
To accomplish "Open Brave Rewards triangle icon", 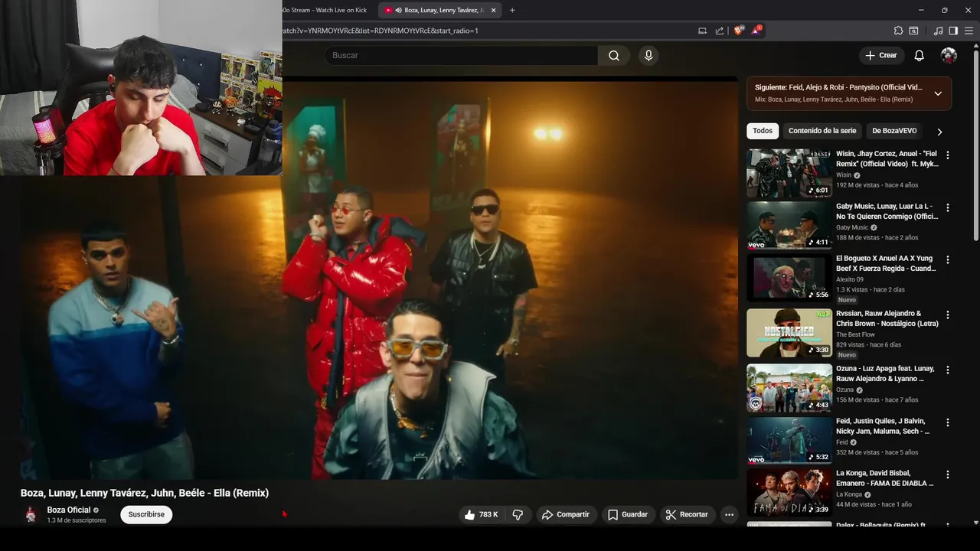I will pos(756,31).
